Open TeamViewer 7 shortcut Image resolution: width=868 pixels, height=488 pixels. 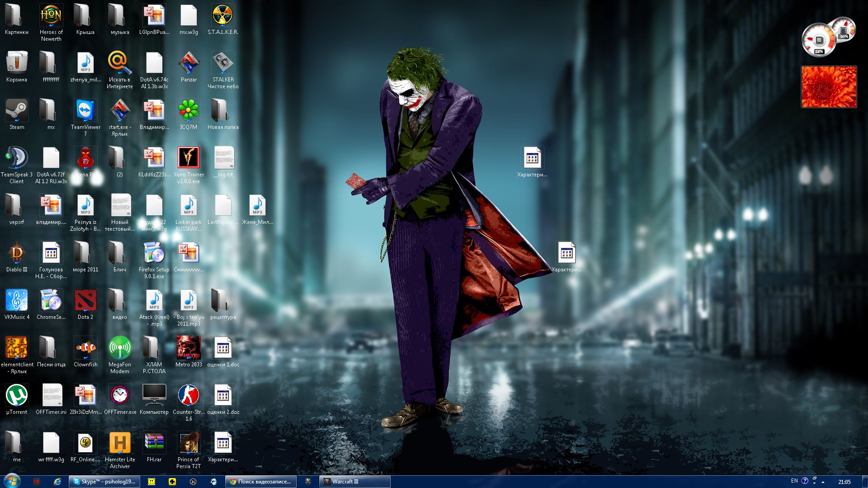(x=85, y=118)
